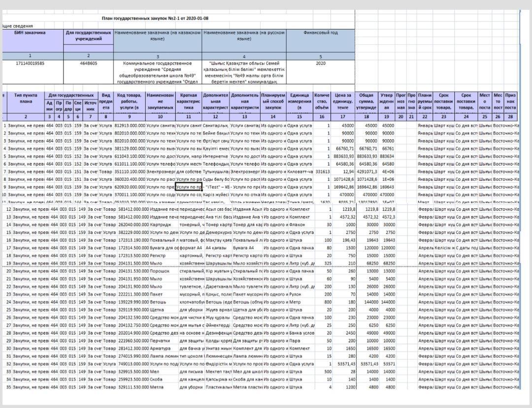Select 'Демеркуриз' cell in row 15
The width and height of the screenshot is (532, 408).
(219, 233)
